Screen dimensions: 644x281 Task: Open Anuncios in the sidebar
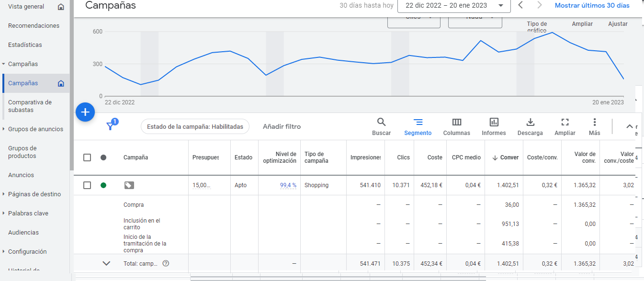[x=21, y=175]
